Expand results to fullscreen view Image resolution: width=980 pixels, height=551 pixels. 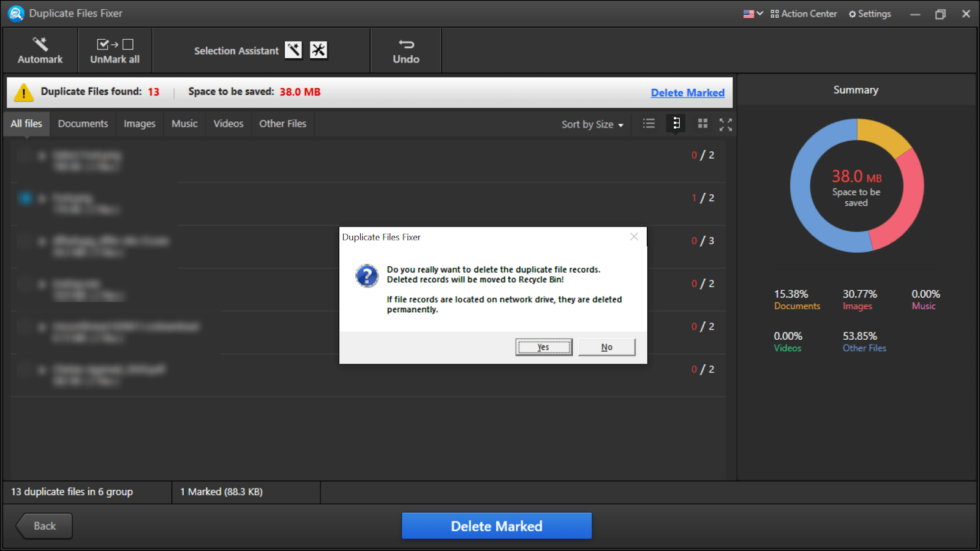[726, 124]
